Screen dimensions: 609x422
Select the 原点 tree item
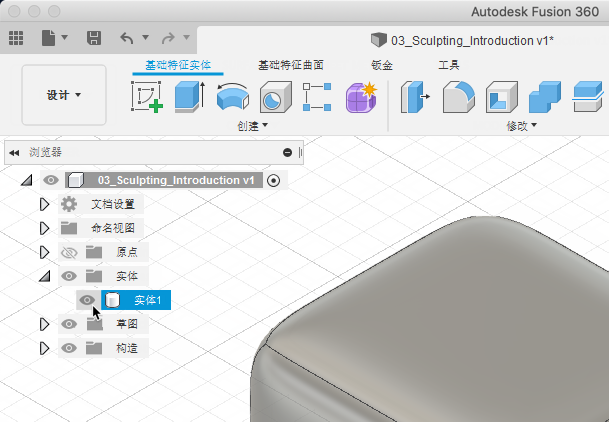click(x=127, y=252)
